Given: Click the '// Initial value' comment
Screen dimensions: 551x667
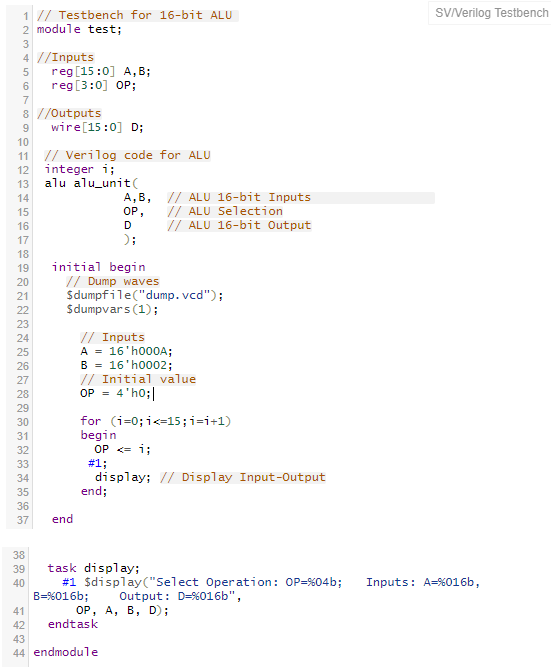Looking at the screenshot, I should pos(138,379).
